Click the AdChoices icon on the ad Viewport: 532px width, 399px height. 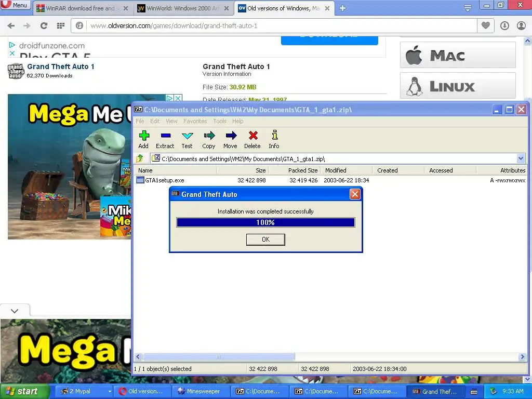170,98
